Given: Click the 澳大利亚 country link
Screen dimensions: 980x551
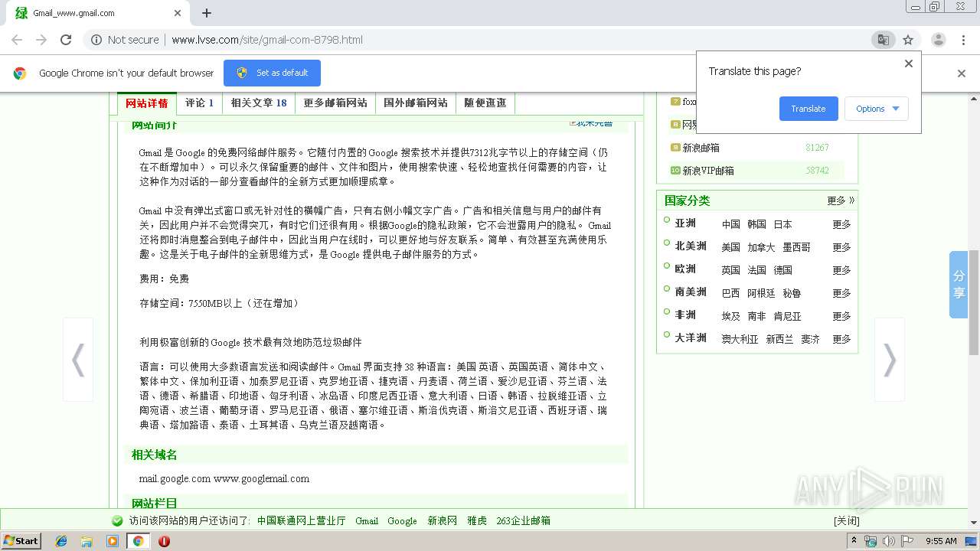Looking at the screenshot, I should [x=740, y=339].
